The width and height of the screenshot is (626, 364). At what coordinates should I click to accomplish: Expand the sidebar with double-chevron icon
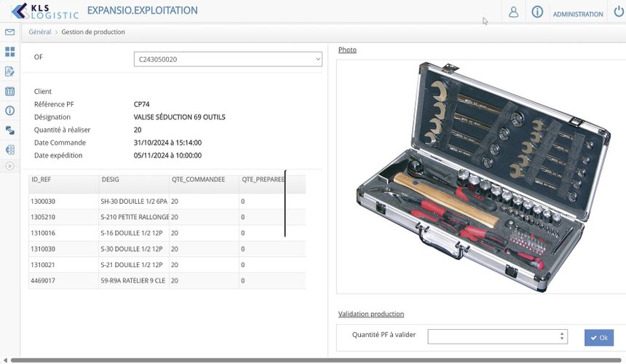pyautogui.click(x=10, y=166)
